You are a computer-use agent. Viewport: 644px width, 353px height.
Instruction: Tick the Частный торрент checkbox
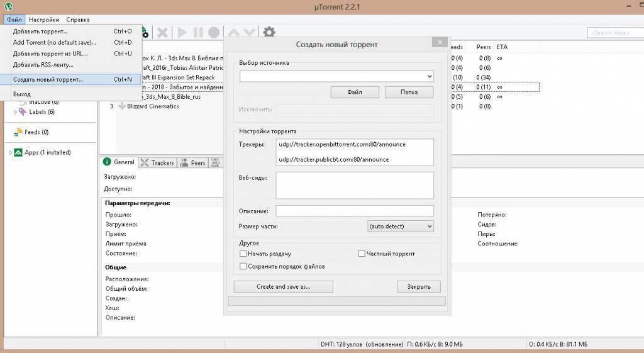362,254
